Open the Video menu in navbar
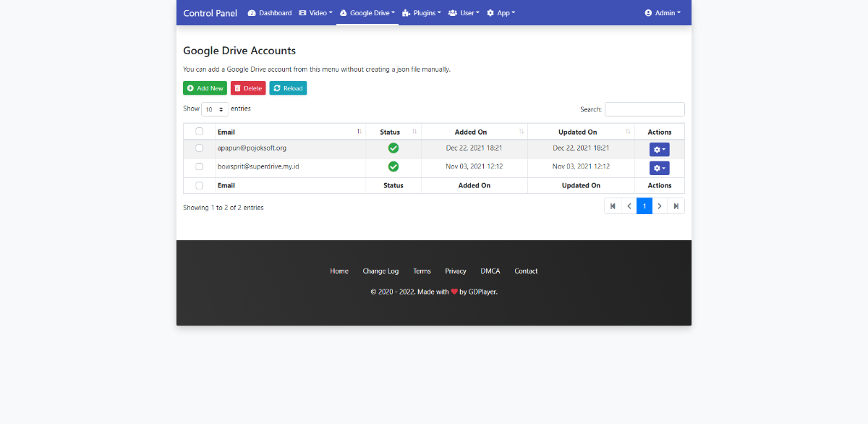This screenshot has height=424, width=868. point(315,13)
